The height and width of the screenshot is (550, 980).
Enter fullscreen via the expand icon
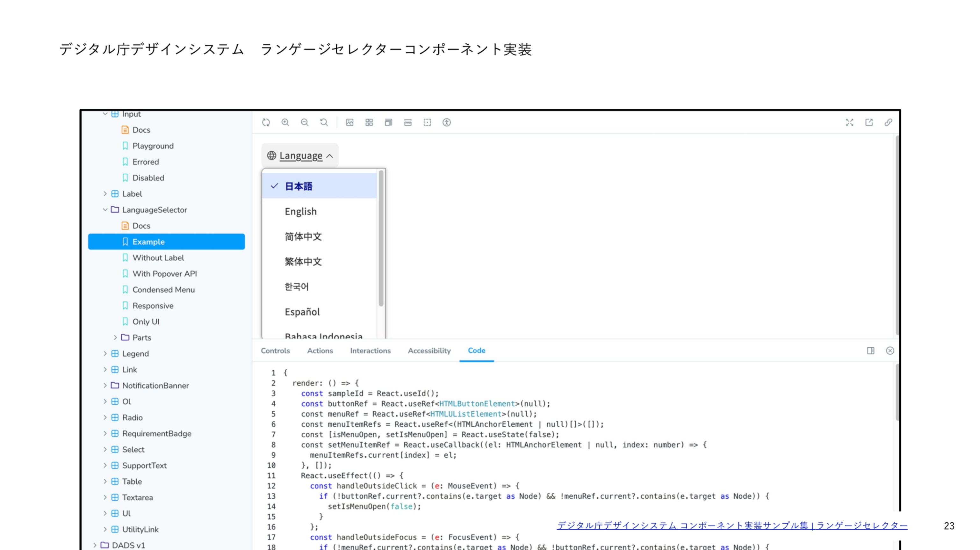(x=849, y=123)
